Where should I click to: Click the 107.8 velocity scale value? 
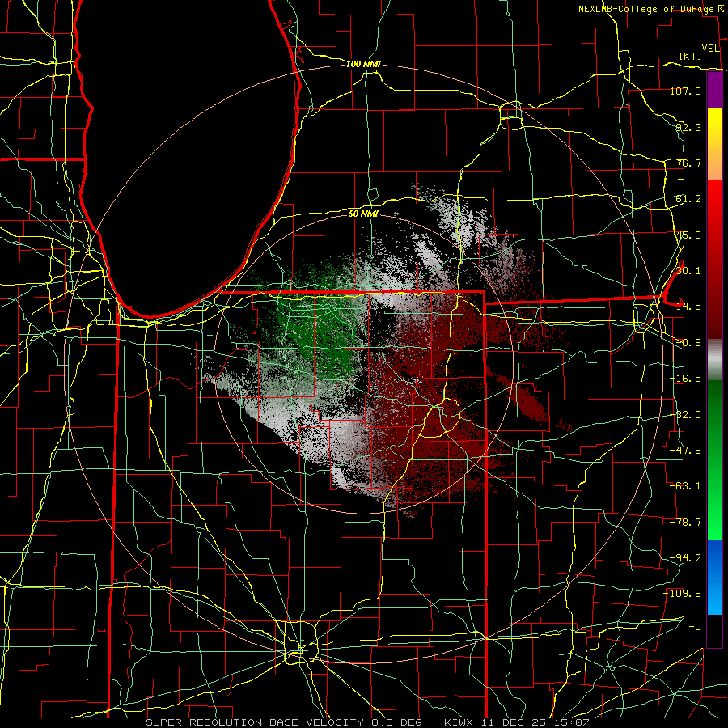click(685, 91)
